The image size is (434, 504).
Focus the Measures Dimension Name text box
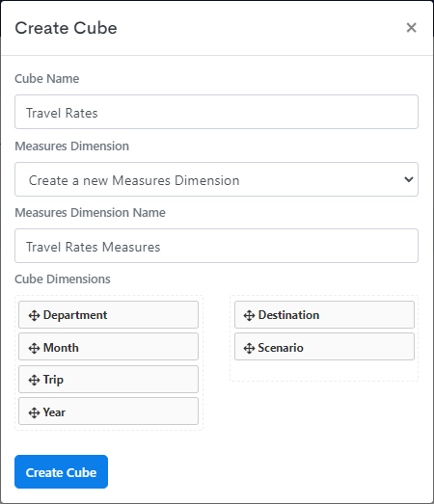click(x=216, y=246)
